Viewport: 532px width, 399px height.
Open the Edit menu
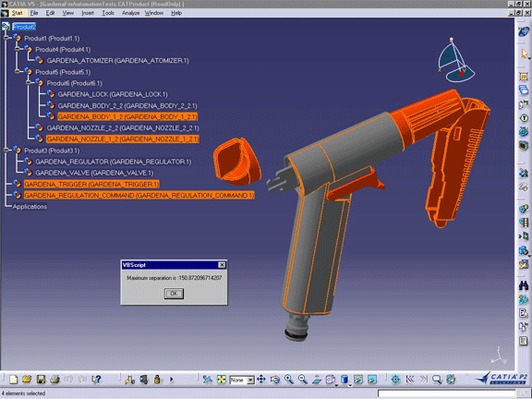50,13
